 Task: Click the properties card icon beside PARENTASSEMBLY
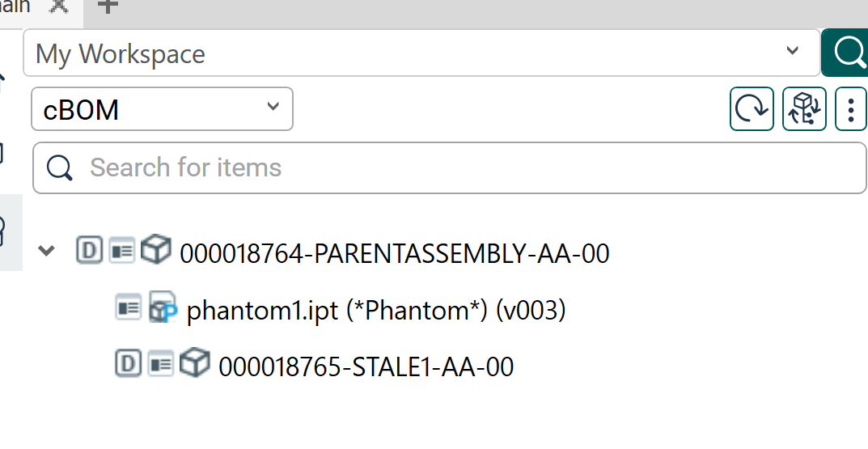(122, 251)
